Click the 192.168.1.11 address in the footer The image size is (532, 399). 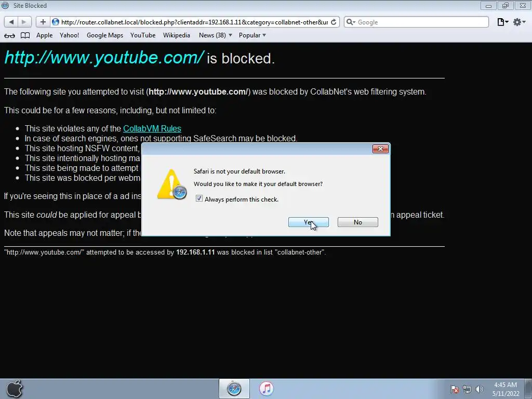(x=195, y=252)
